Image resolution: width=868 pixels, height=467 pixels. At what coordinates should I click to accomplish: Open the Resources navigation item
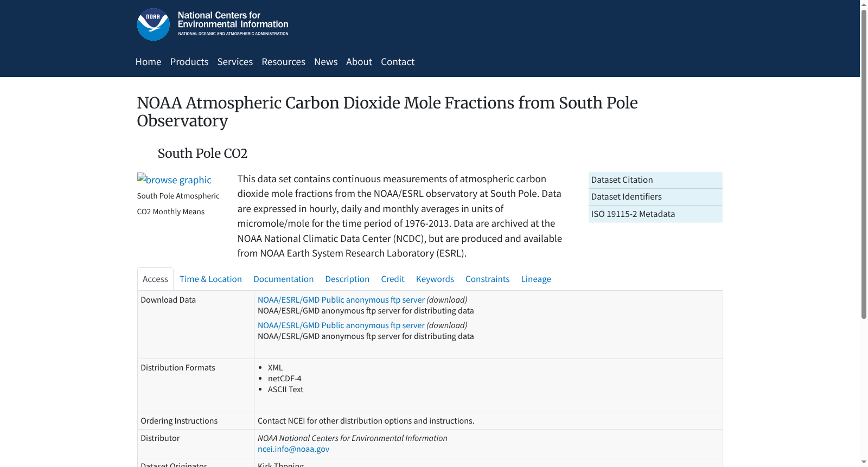tap(283, 62)
